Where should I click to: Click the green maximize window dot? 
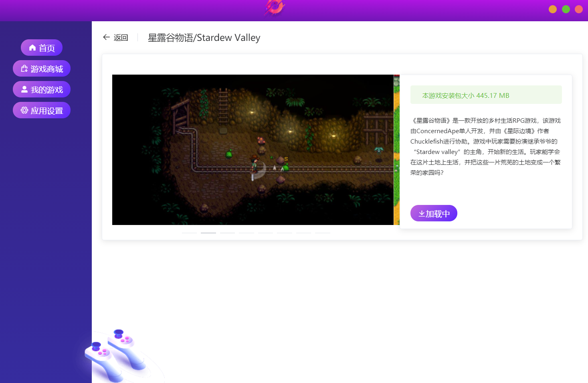point(566,9)
